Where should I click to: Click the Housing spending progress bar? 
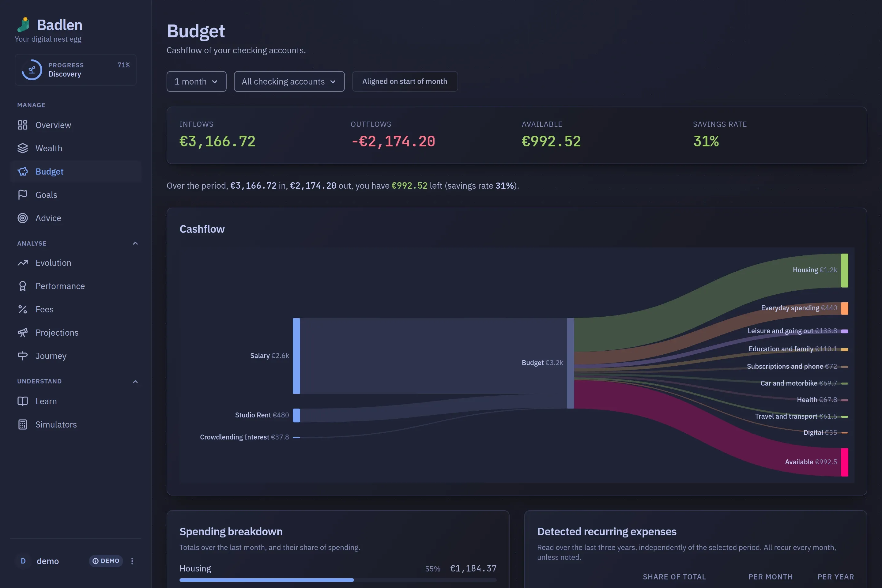[x=338, y=580]
